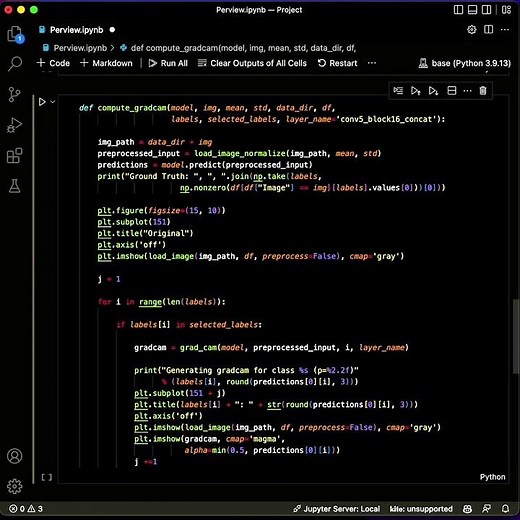Add a new Markdown cell

[x=106, y=63]
